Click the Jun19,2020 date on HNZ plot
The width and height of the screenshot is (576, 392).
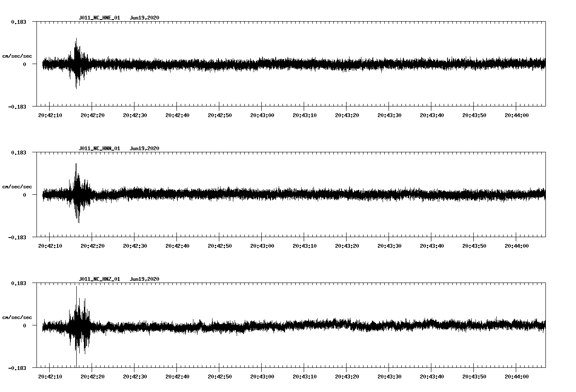tap(145, 279)
